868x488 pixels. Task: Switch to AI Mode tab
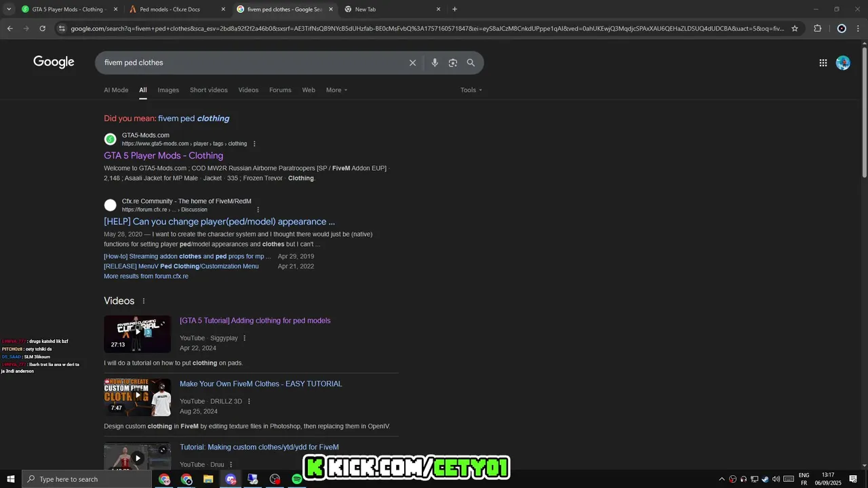[x=116, y=90]
